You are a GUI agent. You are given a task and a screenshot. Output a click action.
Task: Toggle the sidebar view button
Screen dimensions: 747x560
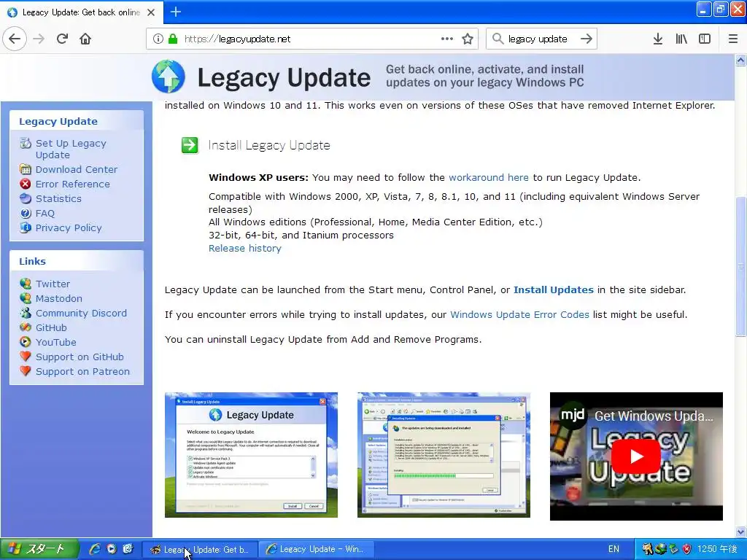[705, 39]
